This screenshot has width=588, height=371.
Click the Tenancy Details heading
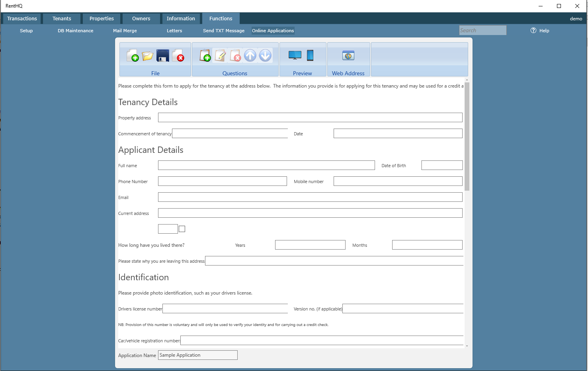(148, 102)
